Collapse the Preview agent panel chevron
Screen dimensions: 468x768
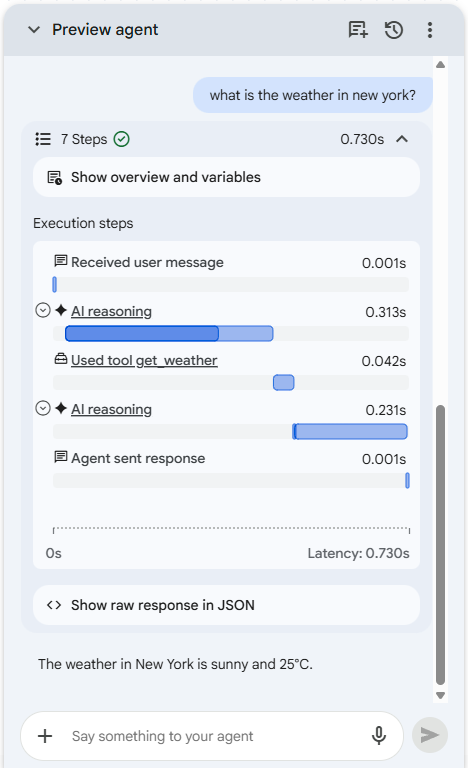(34, 29)
